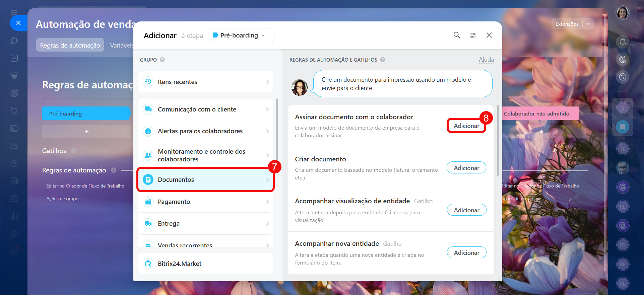This screenshot has width=644, height=295.
Task: Open the Ajuda help link
Action: 486,60
